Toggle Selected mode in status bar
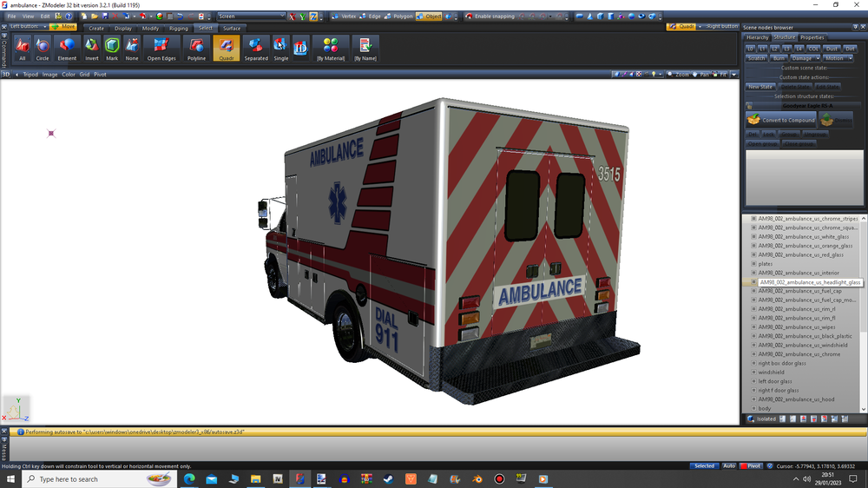This screenshot has height=488, width=868. (x=704, y=465)
